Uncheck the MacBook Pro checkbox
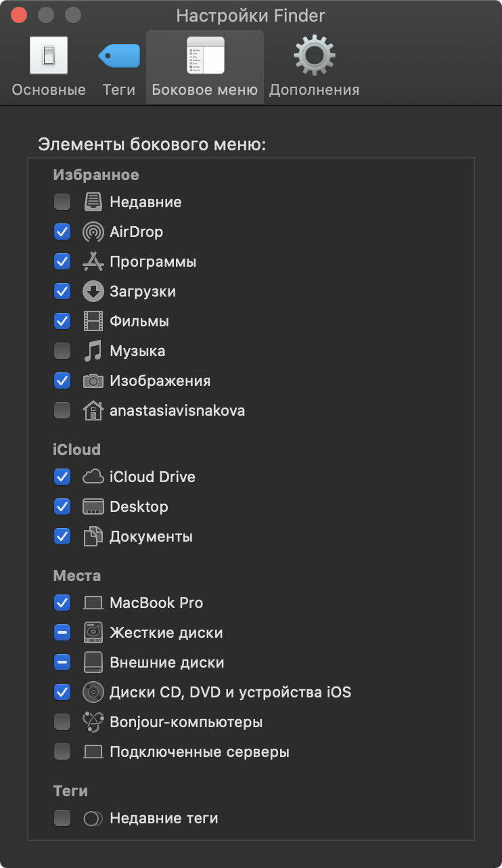Screen dimensions: 502x868 coord(62,603)
